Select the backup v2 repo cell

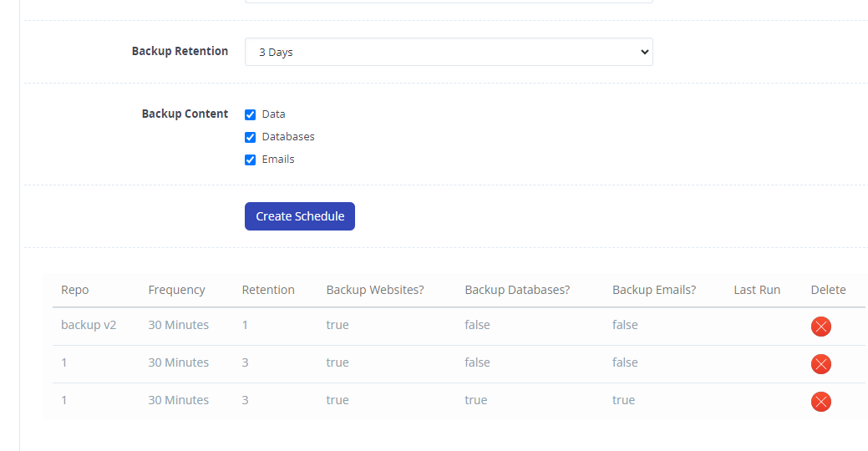[89, 325]
